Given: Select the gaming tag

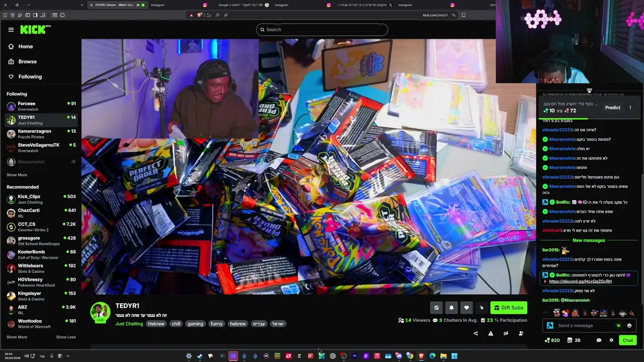Looking at the screenshot, I should (195, 324).
